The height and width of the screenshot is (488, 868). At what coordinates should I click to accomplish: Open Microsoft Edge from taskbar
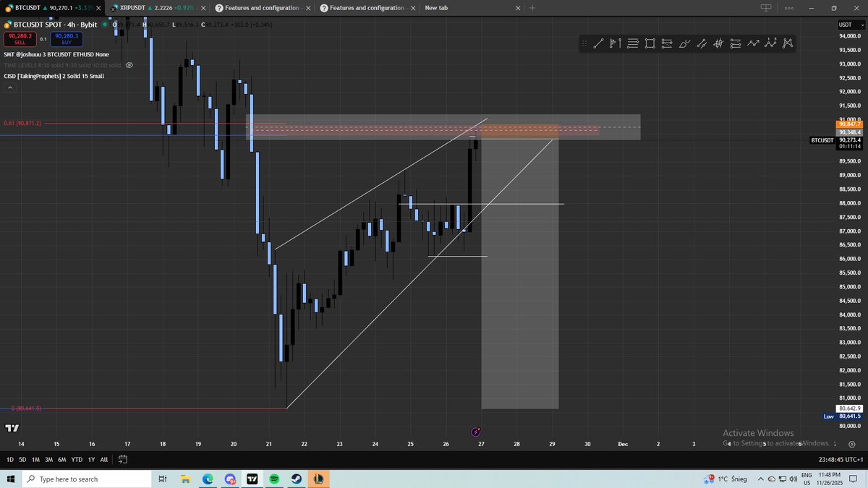(208, 479)
